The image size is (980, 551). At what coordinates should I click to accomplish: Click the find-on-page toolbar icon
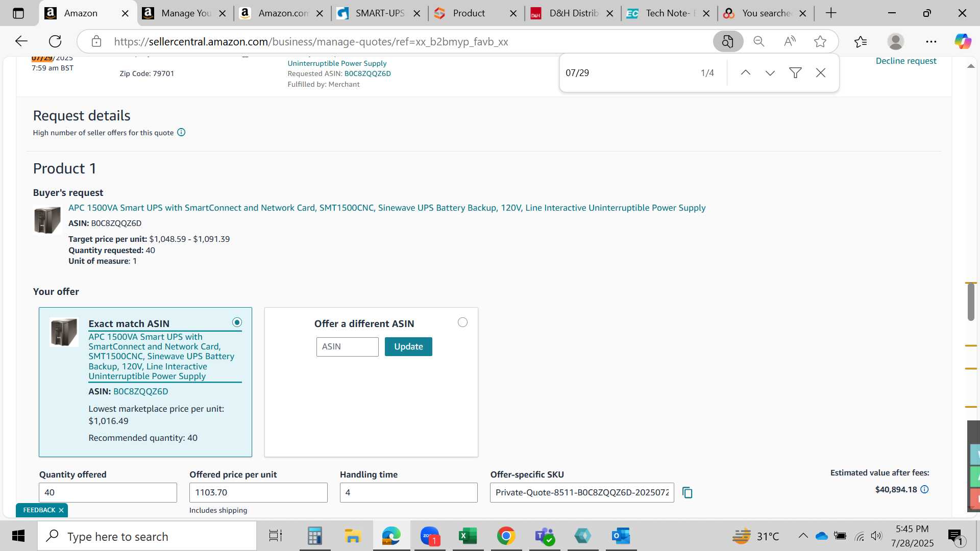click(x=728, y=41)
